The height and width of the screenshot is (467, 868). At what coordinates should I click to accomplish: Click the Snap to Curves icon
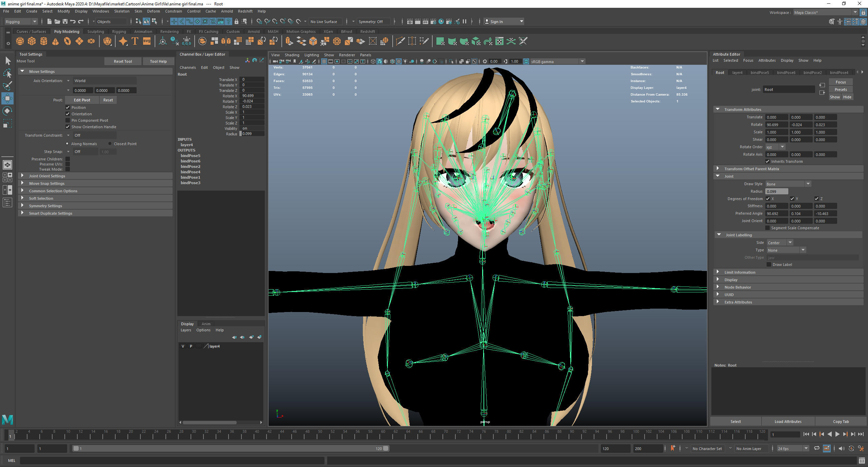[x=267, y=22]
